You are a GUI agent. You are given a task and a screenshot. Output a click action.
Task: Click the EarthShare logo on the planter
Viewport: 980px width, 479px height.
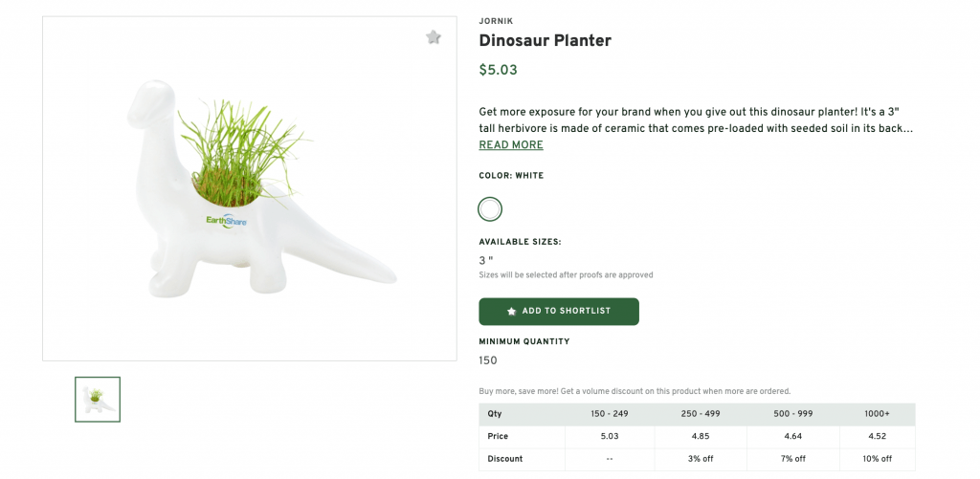[226, 221]
